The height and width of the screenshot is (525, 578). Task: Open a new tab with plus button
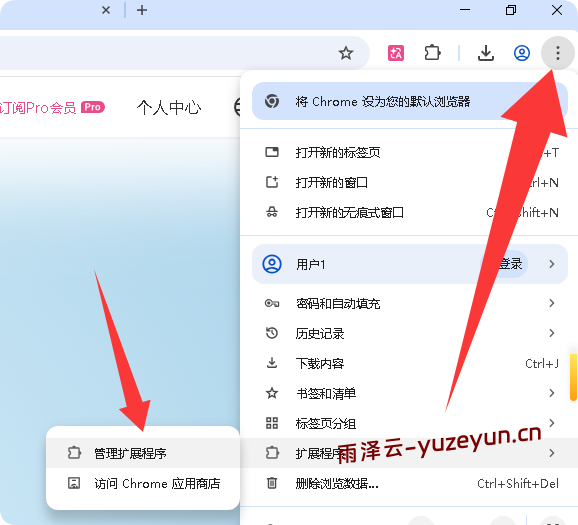(142, 10)
